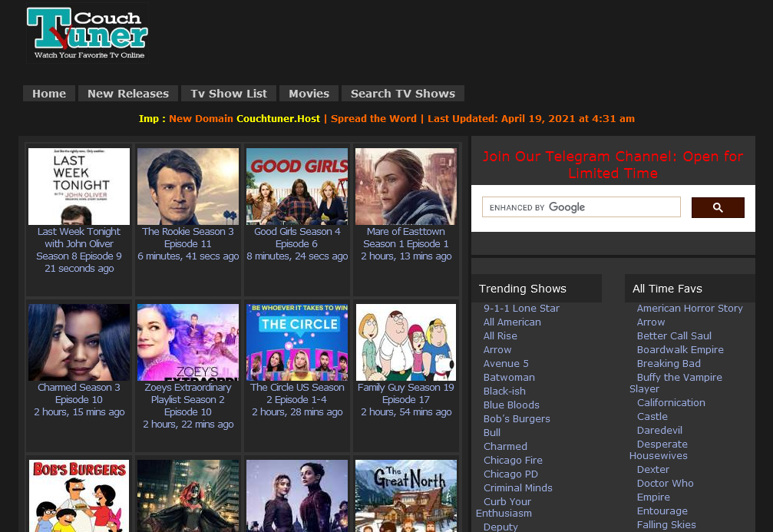Select Doctor Who in All Time Favs
The height and width of the screenshot is (532, 773).
point(665,483)
